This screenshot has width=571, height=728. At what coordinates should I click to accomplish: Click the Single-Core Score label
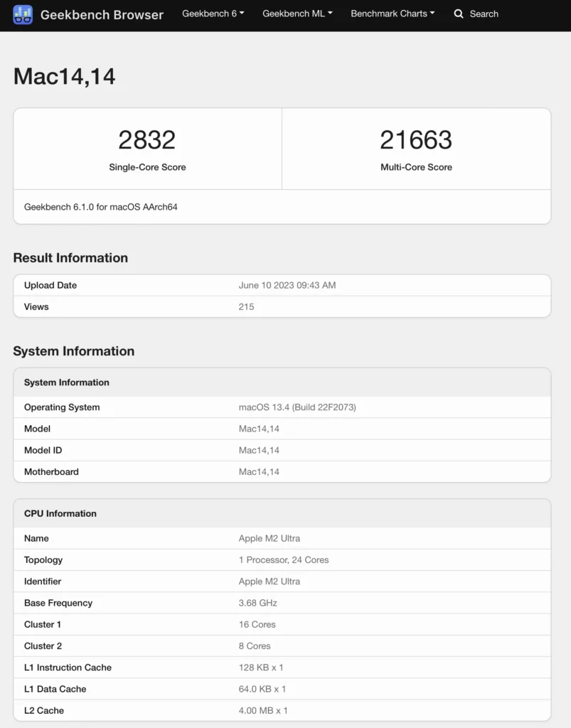coord(147,167)
